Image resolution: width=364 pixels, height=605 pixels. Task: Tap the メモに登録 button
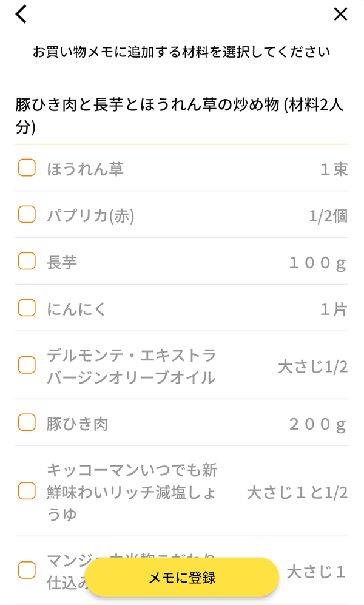181,577
